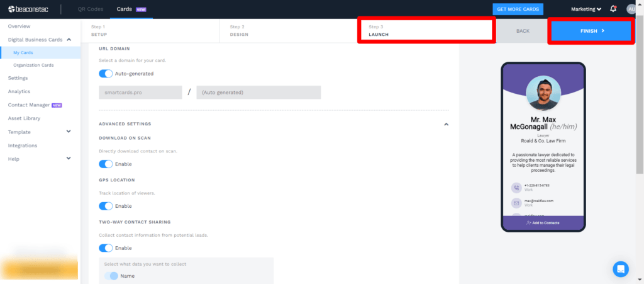The height and width of the screenshot is (284, 644).
Task: Collapse the Advanced Settings section
Action: (x=446, y=124)
